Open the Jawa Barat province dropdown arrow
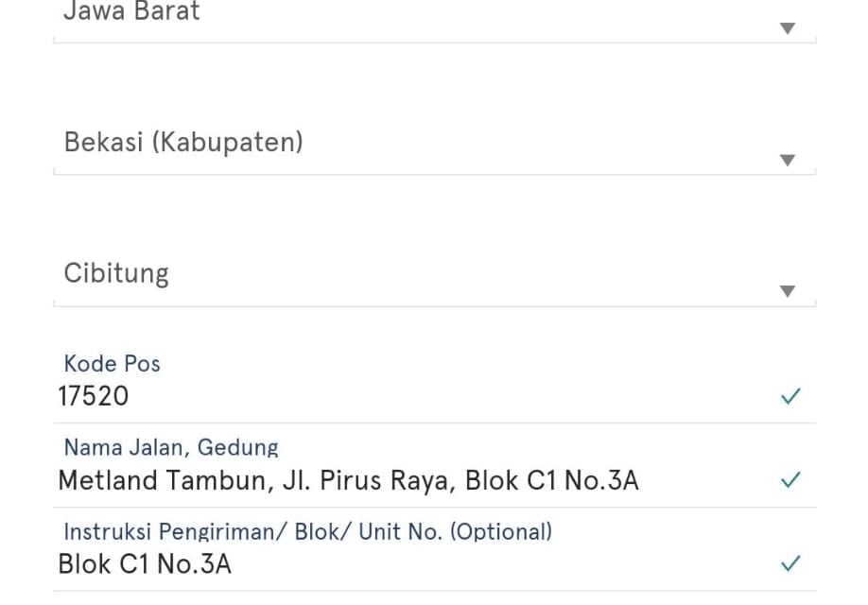 pyautogui.click(x=788, y=28)
